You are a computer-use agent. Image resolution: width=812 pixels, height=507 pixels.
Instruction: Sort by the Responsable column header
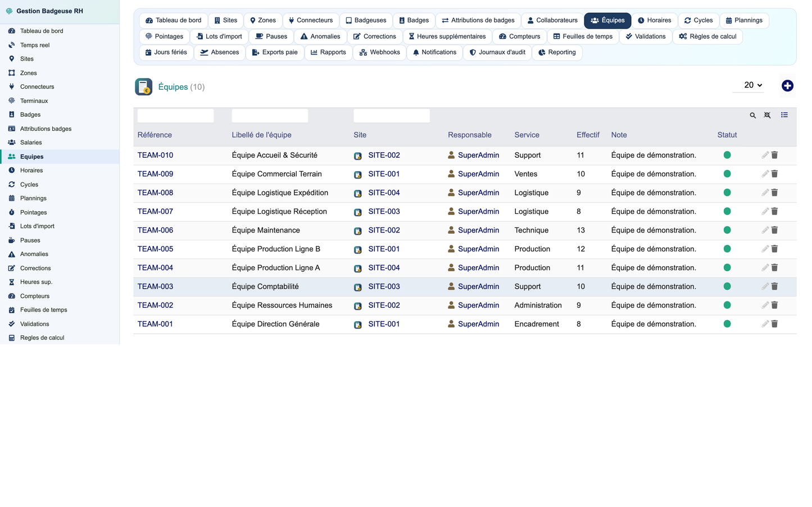coord(470,135)
